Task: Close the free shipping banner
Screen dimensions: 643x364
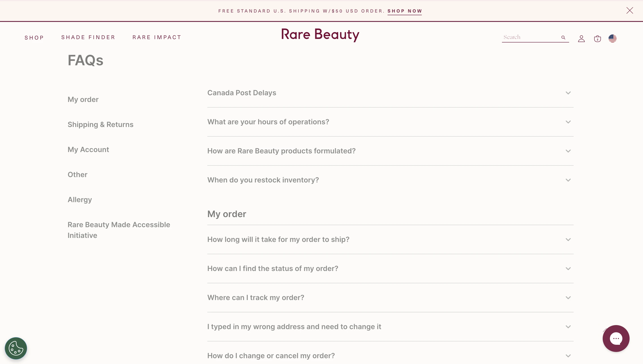Action: [x=630, y=11]
